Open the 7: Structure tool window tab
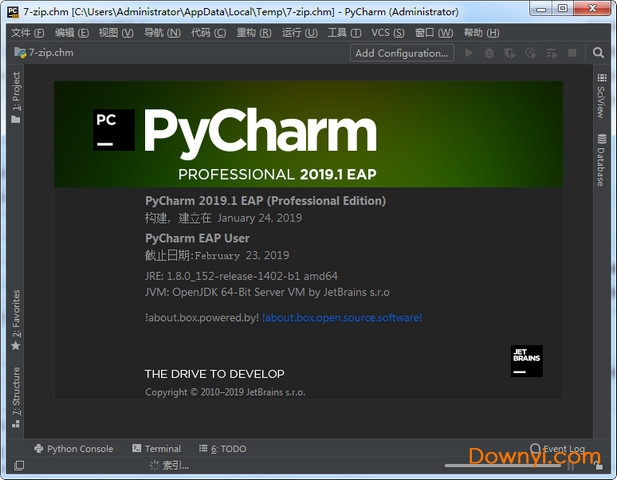 coord(16,397)
